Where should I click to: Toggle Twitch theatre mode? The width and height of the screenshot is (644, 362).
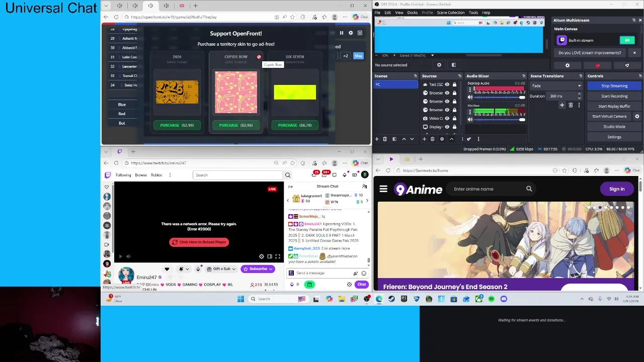click(270, 256)
